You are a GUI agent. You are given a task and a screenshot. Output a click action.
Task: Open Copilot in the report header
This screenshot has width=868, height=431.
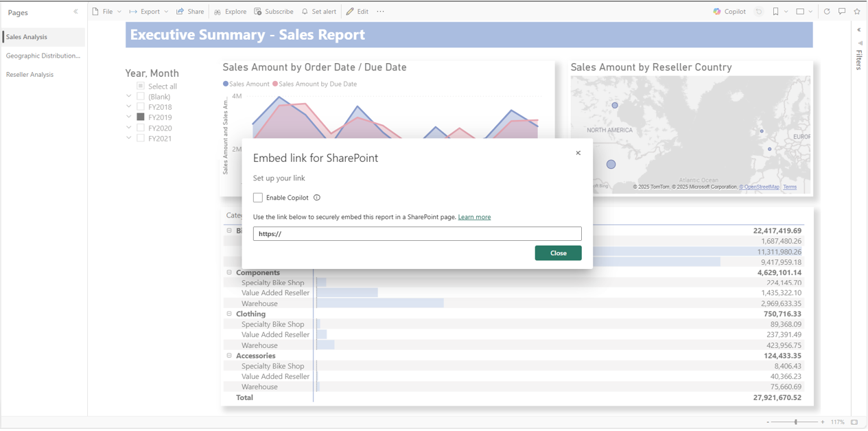pos(728,11)
